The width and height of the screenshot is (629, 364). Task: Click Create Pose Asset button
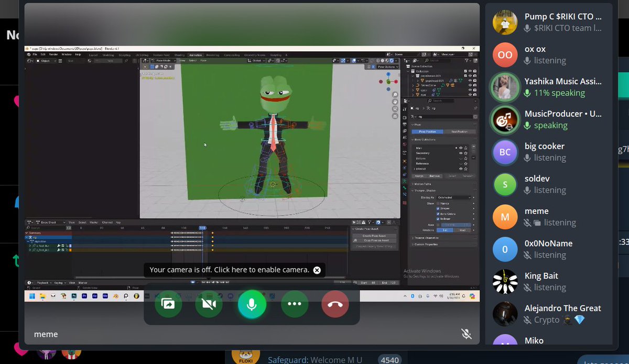click(x=374, y=236)
